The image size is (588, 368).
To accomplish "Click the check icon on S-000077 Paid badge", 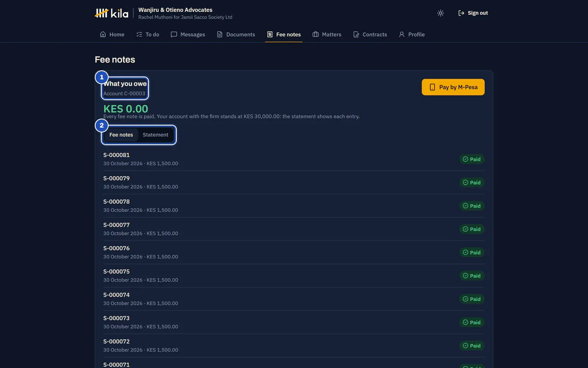I will [465, 229].
